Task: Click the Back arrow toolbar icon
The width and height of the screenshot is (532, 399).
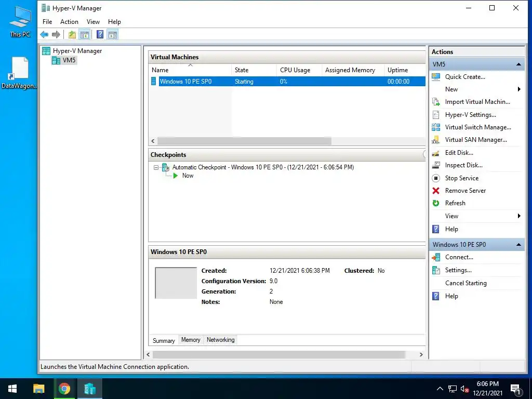Action: pos(45,34)
